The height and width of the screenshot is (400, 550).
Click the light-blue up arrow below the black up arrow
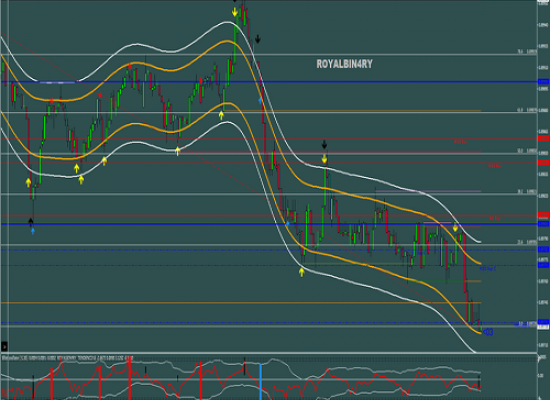pyautogui.click(x=33, y=231)
